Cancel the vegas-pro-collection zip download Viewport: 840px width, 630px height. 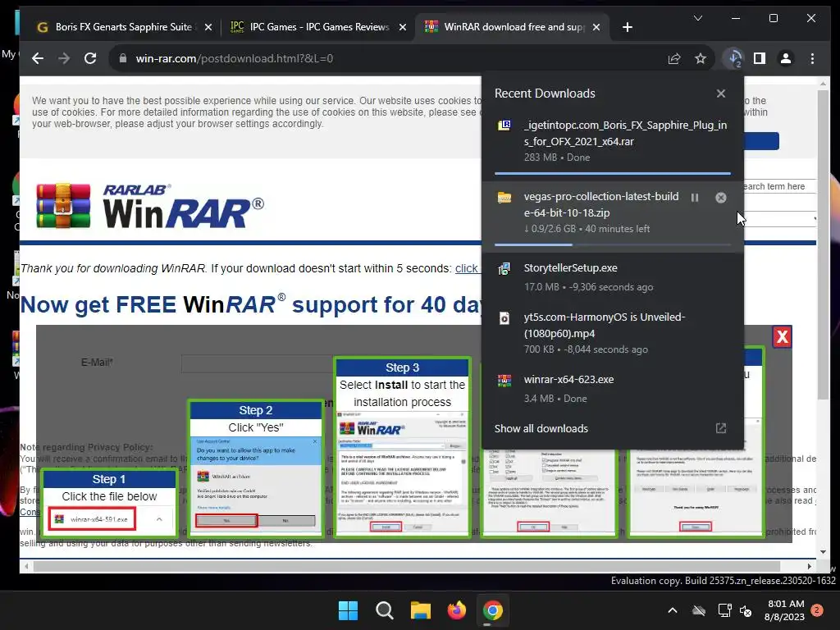pos(721,198)
